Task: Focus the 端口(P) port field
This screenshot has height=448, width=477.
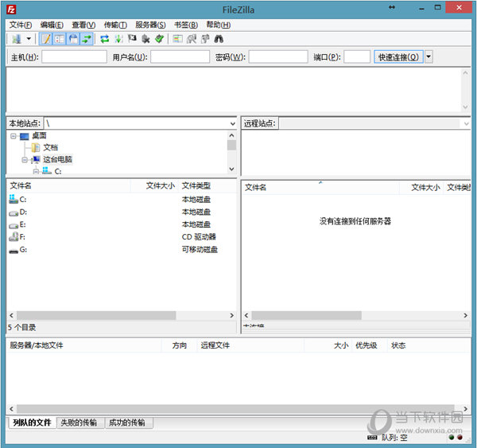Action: pyautogui.click(x=357, y=57)
